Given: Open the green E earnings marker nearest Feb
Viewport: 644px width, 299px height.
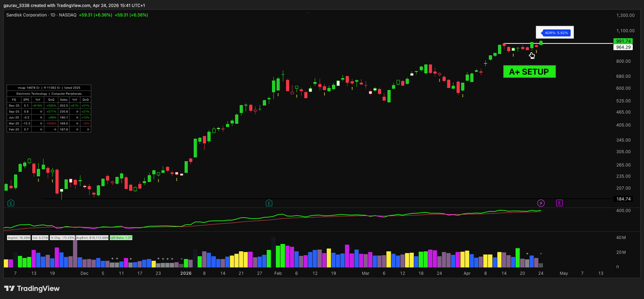Looking at the screenshot, I should pyautogui.click(x=268, y=203).
